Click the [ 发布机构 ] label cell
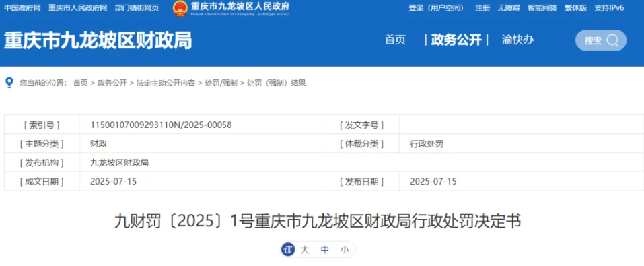This screenshot has height=266, width=644. pyautogui.click(x=42, y=162)
